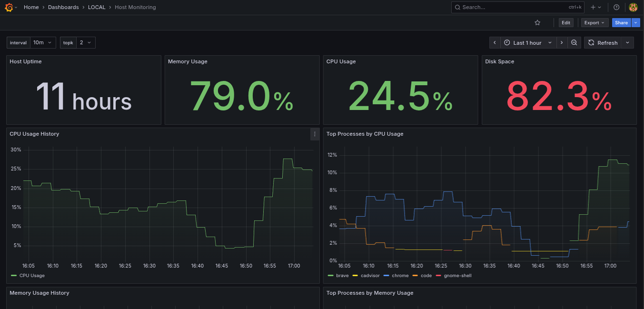The image size is (644, 309).
Task: Navigate to Dashboards breadcrumb
Action: (x=63, y=7)
